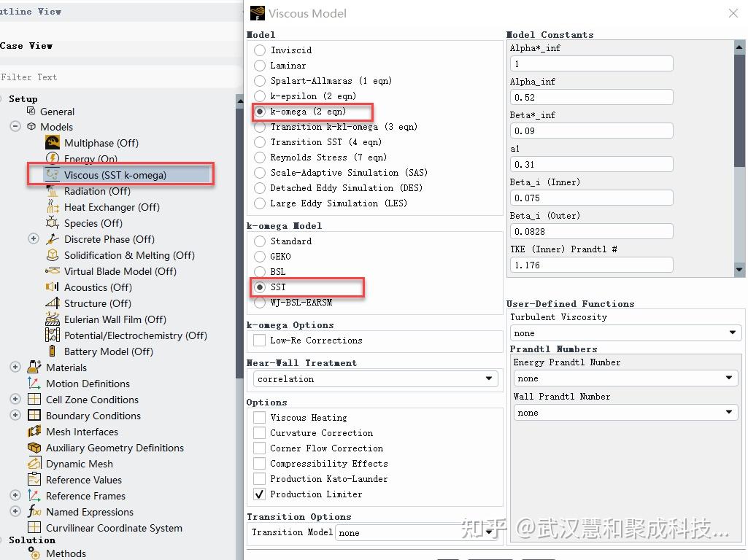Uncheck the Production Limiter checkbox
Viewport: 748px width, 560px height.
coord(260,494)
